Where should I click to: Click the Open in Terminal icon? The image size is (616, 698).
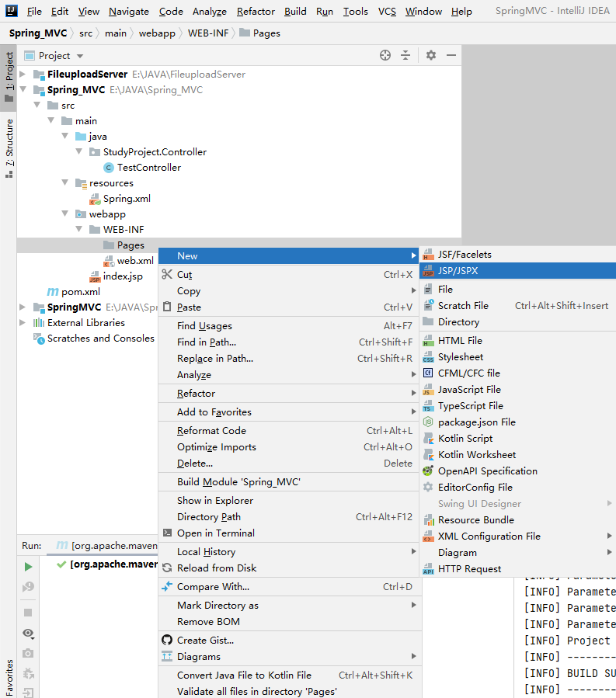tap(167, 533)
